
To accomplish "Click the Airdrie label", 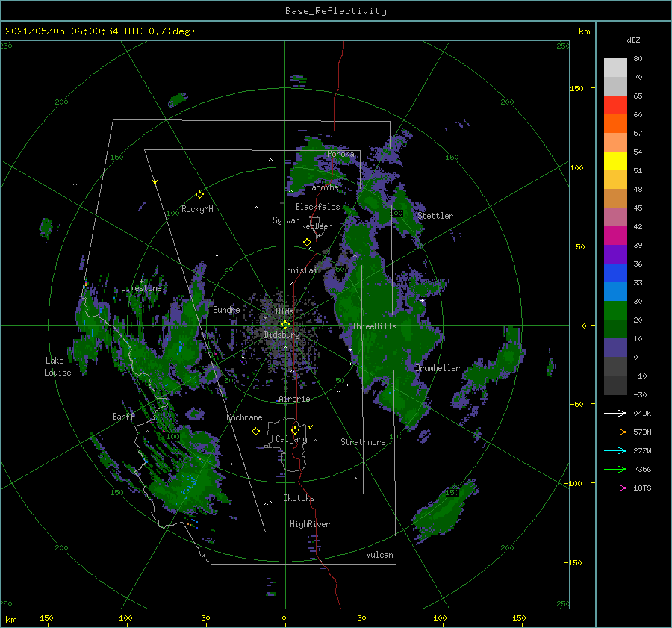I will tap(294, 399).
